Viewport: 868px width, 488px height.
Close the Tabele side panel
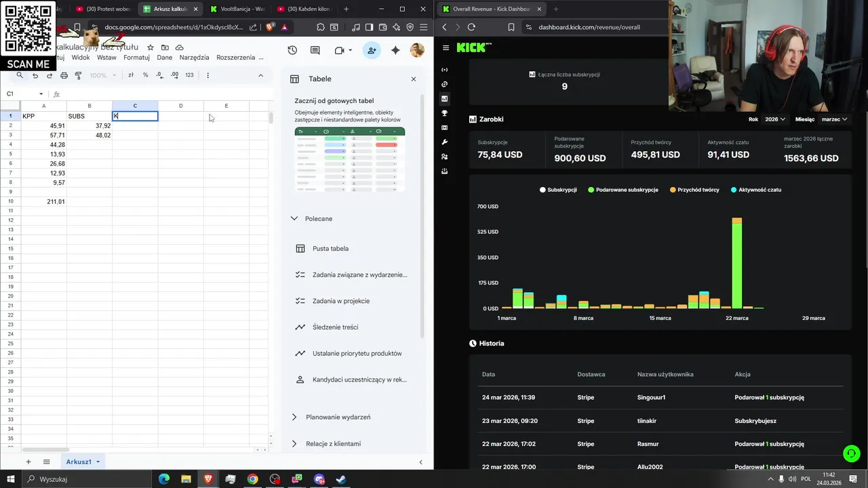pyautogui.click(x=414, y=79)
